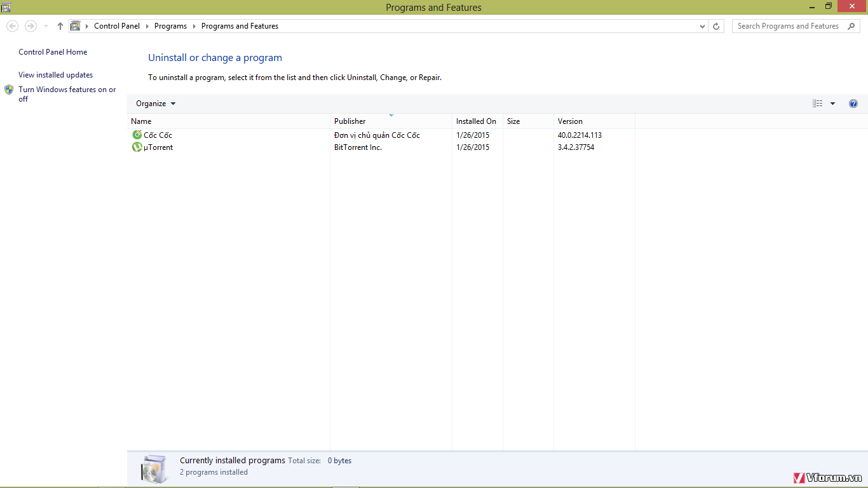Select µTorrent program name
The width and height of the screenshot is (868, 488).
point(158,147)
